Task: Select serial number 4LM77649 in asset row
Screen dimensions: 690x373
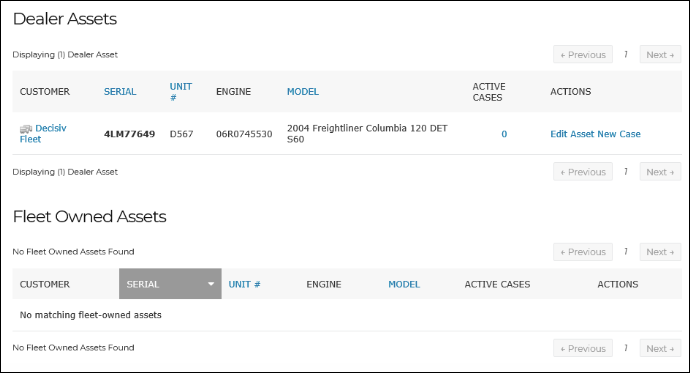Action: pyautogui.click(x=129, y=134)
